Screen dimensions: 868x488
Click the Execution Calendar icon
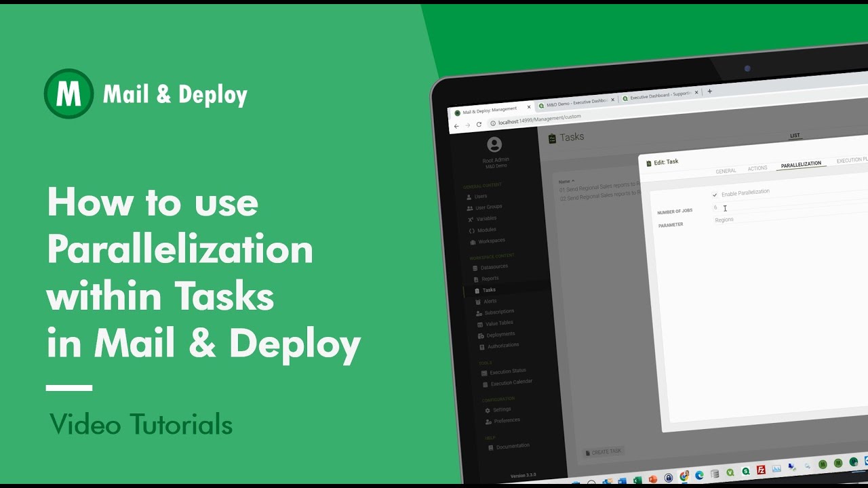click(x=485, y=384)
